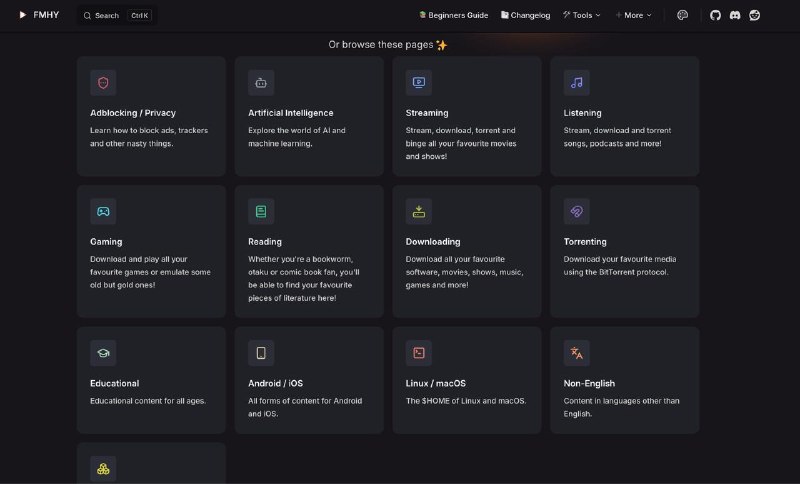
Task: Click the magnifier icon in search
Action: point(87,16)
